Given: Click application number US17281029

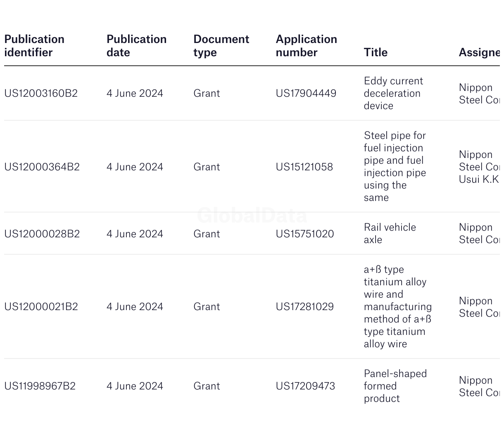Looking at the screenshot, I should pos(305,307).
